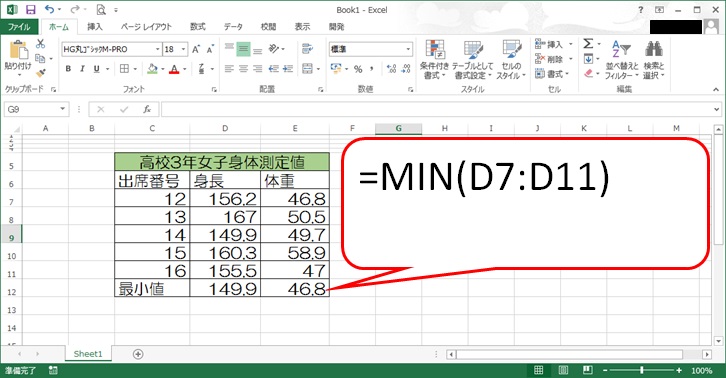Decrease decimal places
This screenshot has width=726, height=378.
pyautogui.click(x=406, y=69)
